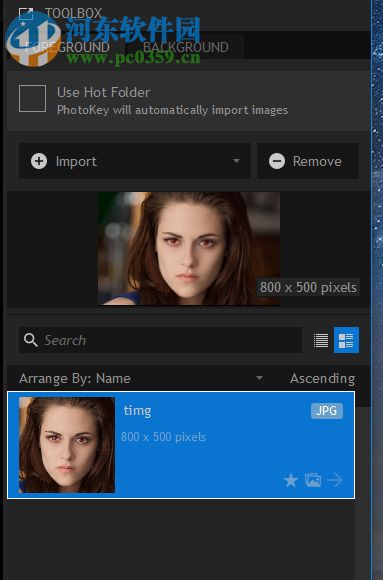383x580 pixels.
Task: Select the timg thumbnail in list
Action: coord(67,445)
